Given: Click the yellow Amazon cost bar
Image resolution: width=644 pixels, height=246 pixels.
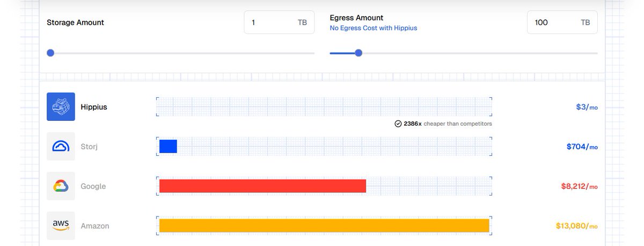Looking at the screenshot, I should click(324, 226).
